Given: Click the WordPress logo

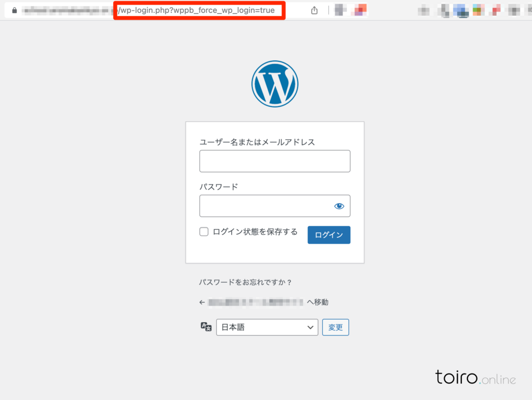Looking at the screenshot, I should [x=275, y=84].
